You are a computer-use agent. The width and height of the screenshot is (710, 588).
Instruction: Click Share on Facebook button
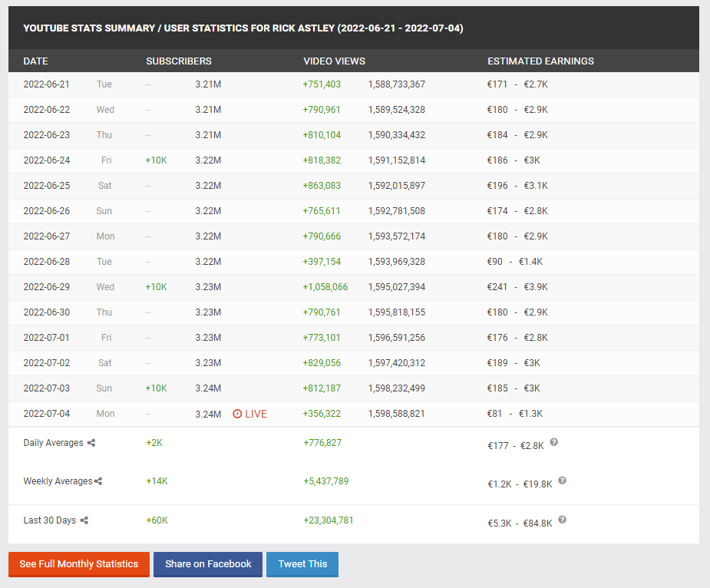coord(208,564)
